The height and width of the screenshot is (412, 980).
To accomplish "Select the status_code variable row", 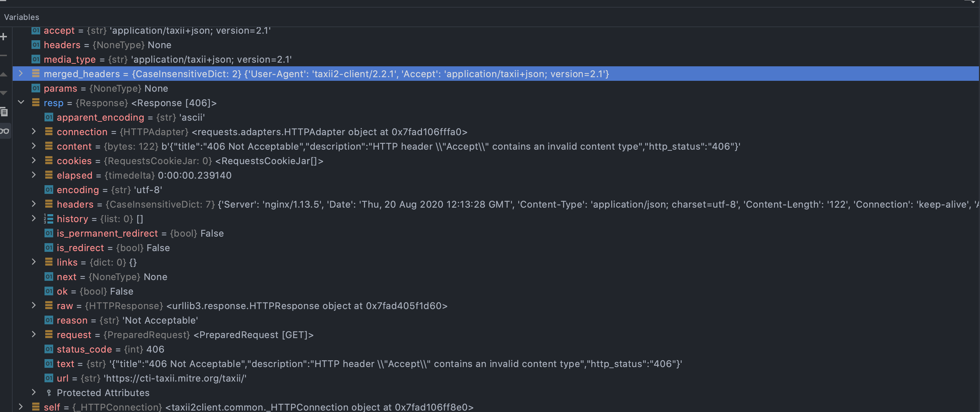I will pos(84,349).
